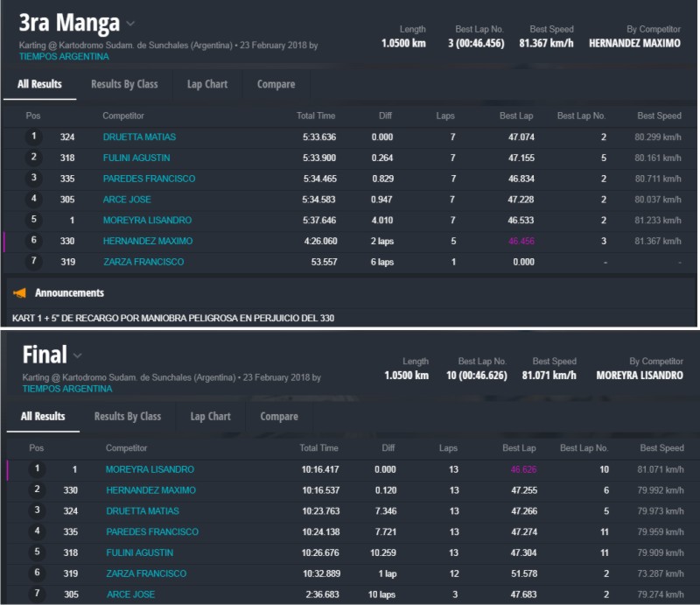Open ARCE JOSE in Final results
The image size is (700, 605).
tap(130, 594)
